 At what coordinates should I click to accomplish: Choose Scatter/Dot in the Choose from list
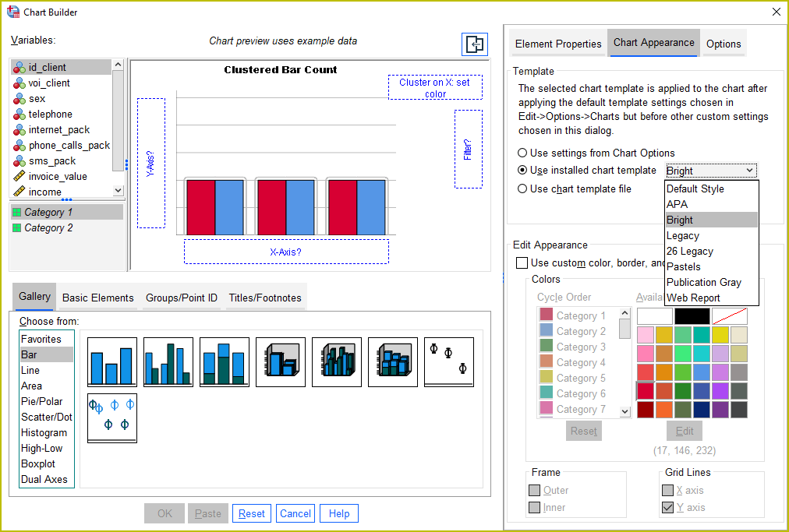tap(47, 417)
